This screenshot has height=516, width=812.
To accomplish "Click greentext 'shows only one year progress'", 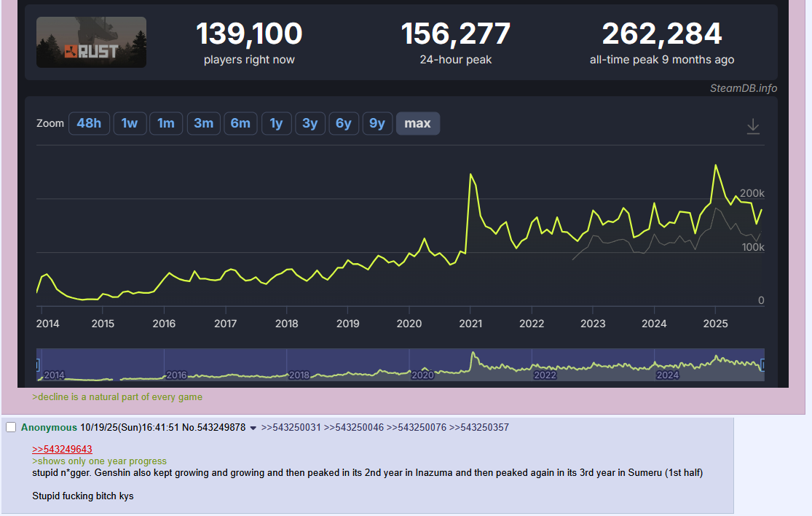I will pyautogui.click(x=100, y=461).
